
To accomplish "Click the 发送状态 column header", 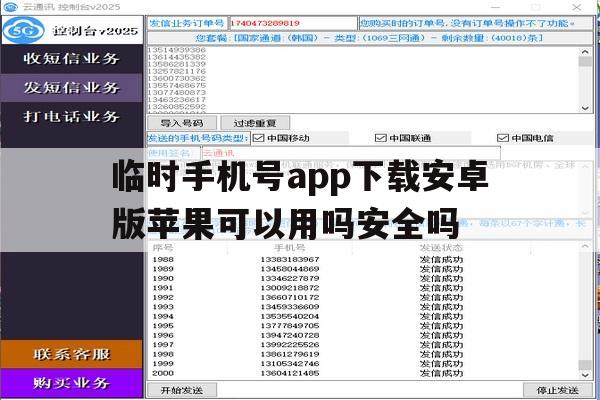I will (441, 248).
